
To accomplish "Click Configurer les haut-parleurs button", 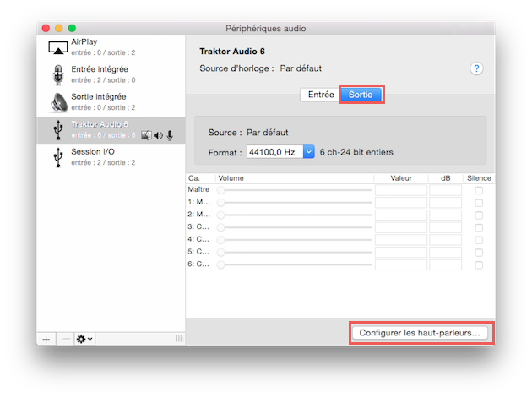I will tap(420, 333).
